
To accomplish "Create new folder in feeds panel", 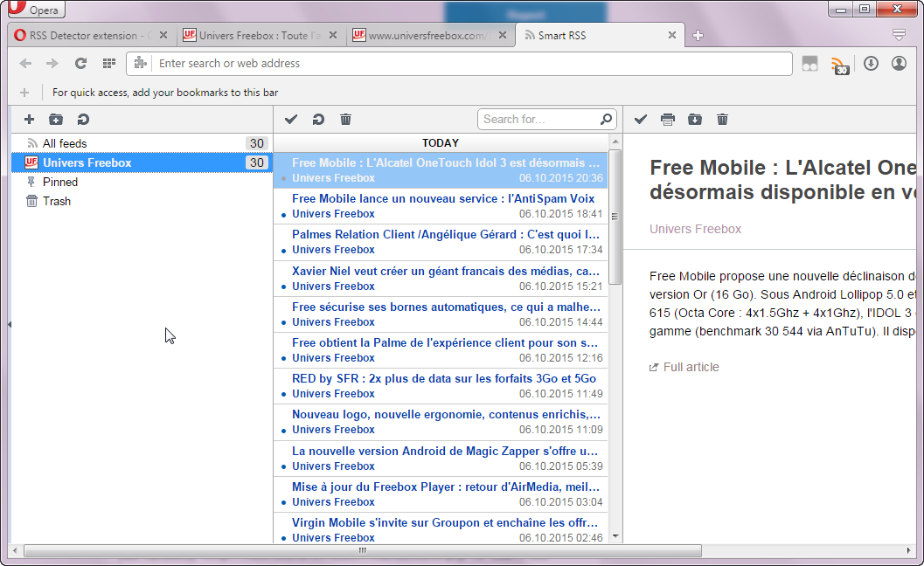I will point(56,120).
